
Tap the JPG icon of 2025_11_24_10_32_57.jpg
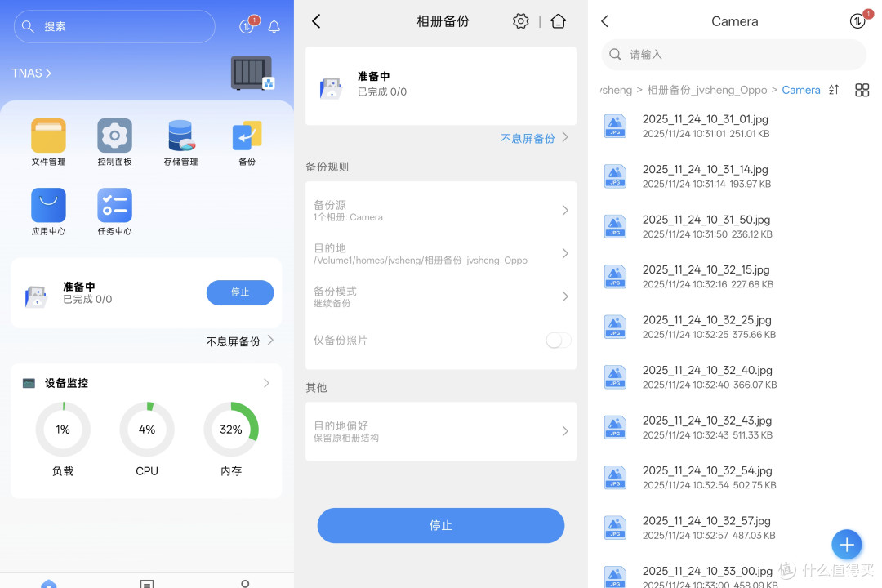616,528
